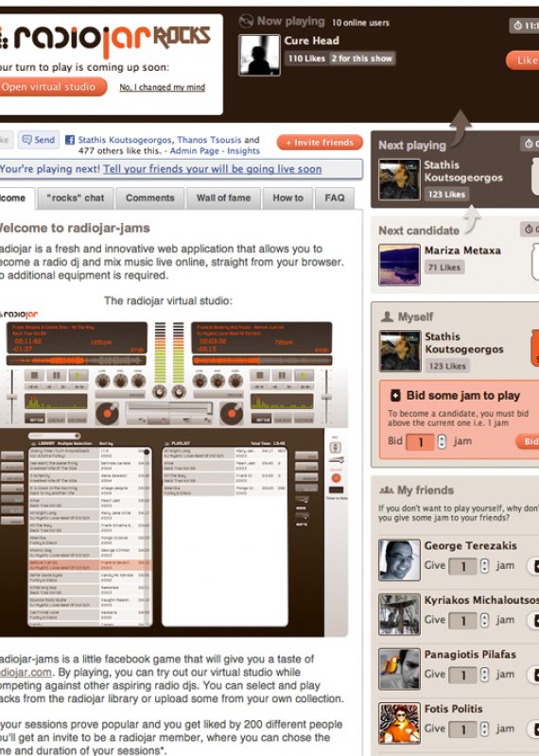Click the Open virtual studio button
The image size is (539, 756).
[50, 87]
